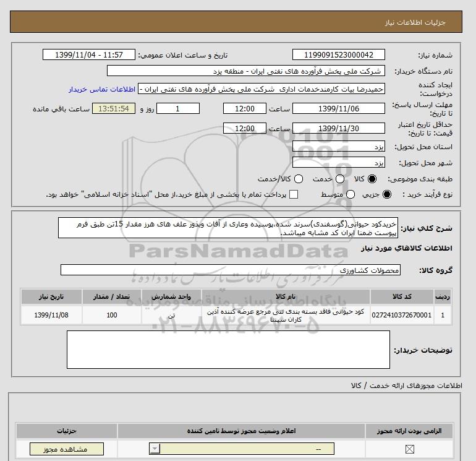Toggle the mandatory license checkbox
The width and height of the screenshot is (476, 461).
click(x=409, y=449)
